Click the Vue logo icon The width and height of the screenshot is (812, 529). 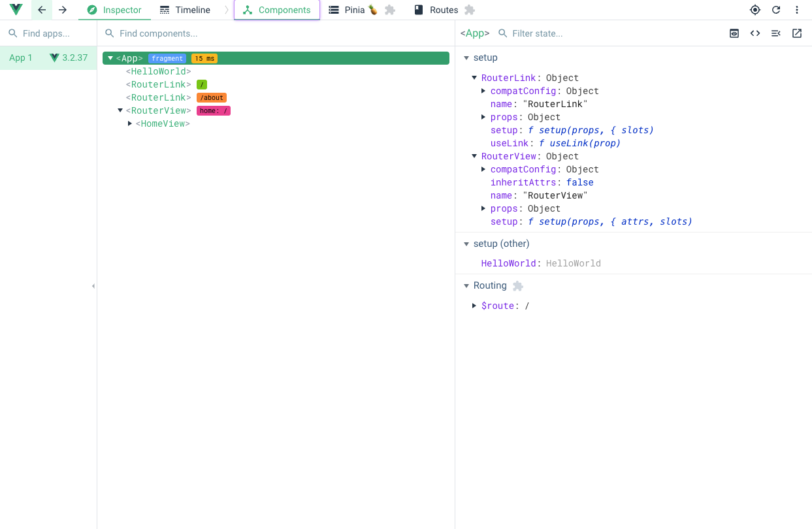tap(16, 10)
